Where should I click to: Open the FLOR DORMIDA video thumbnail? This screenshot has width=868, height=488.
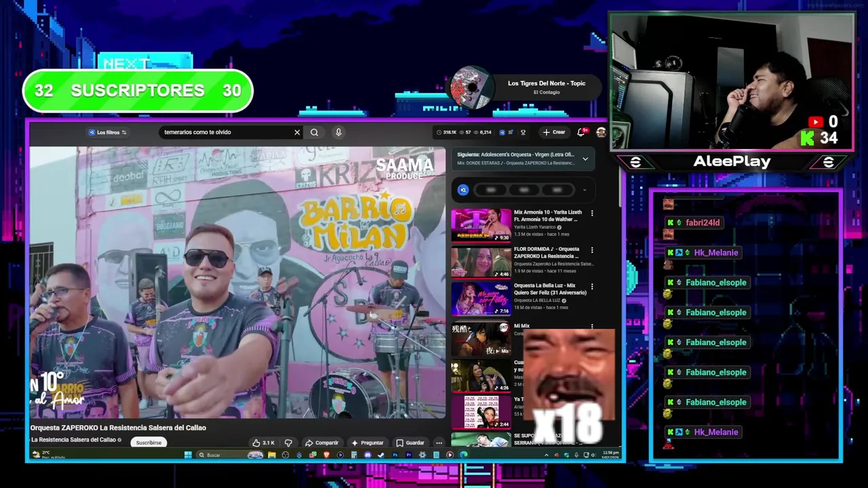coord(481,262)
